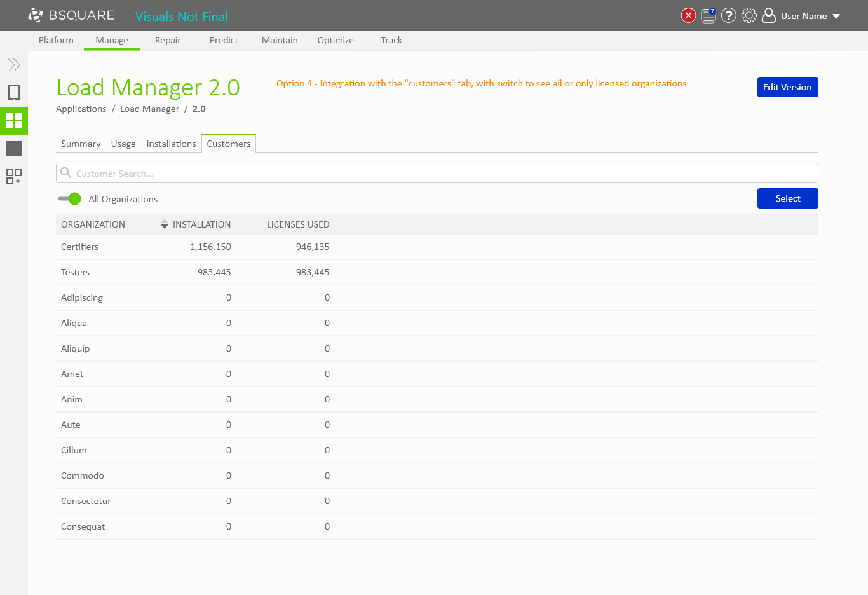Open the settings gear icon
Image resolution: width=868 pixels, height=595 pixels.
tap(749, 15)
